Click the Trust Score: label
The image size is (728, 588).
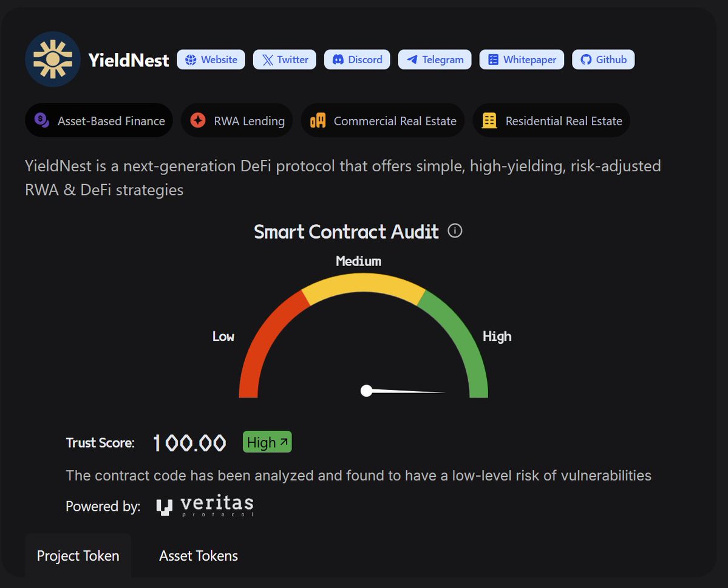pos(100,443)
